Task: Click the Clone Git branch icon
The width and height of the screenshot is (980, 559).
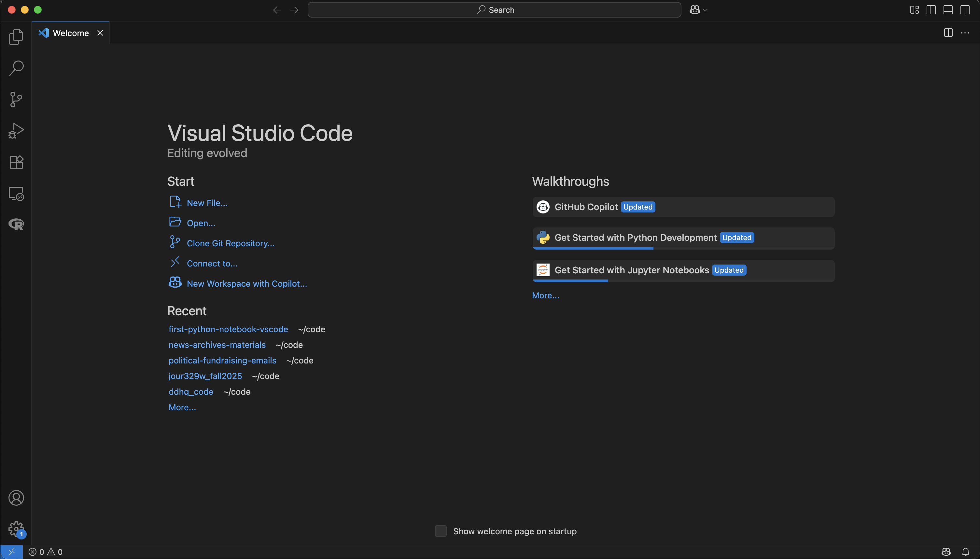Action: [x=175, y=242]
